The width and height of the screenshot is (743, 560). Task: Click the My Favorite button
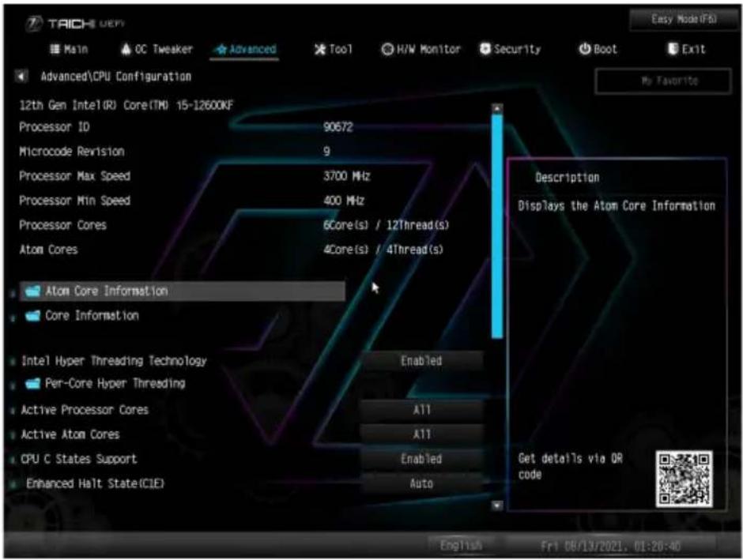(662, 81)
